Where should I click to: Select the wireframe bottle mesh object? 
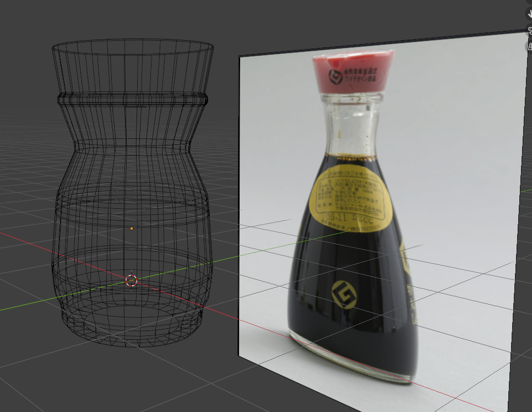coord(132,192)
